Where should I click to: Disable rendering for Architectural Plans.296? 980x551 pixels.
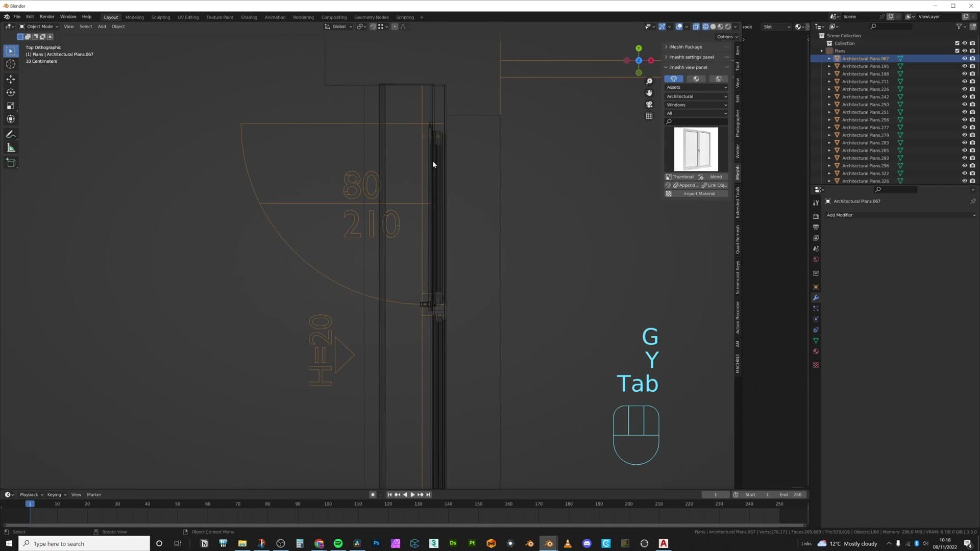click(x=972, y=166)
